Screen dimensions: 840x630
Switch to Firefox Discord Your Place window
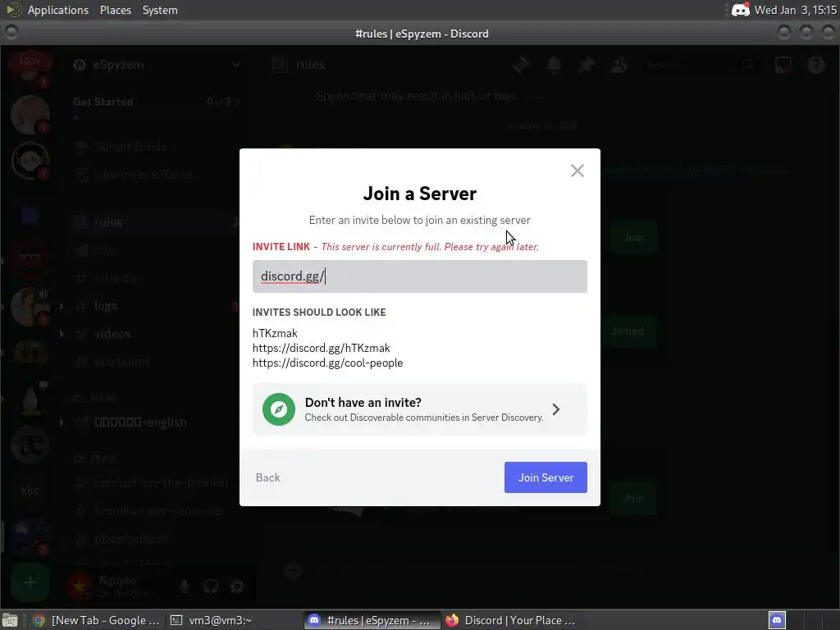(511, 620)
